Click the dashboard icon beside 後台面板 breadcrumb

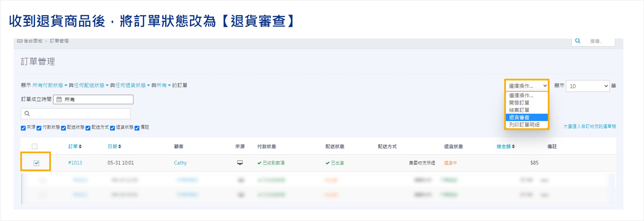[20, 41]
